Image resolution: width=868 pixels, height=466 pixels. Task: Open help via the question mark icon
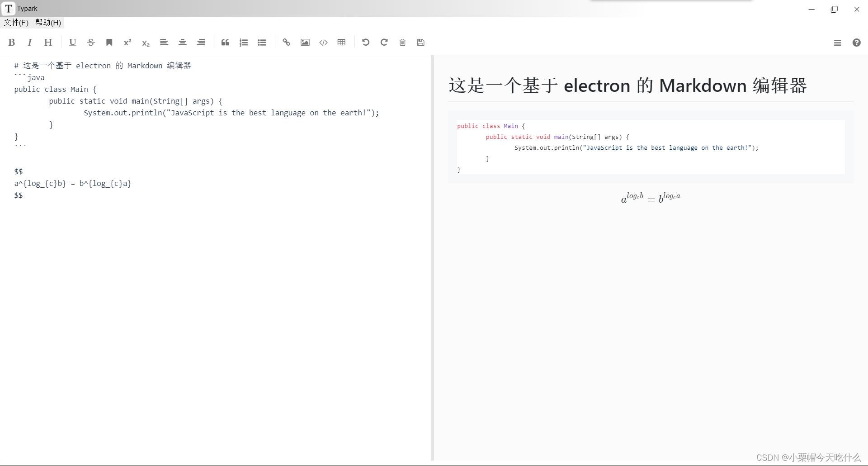point(856,43)
